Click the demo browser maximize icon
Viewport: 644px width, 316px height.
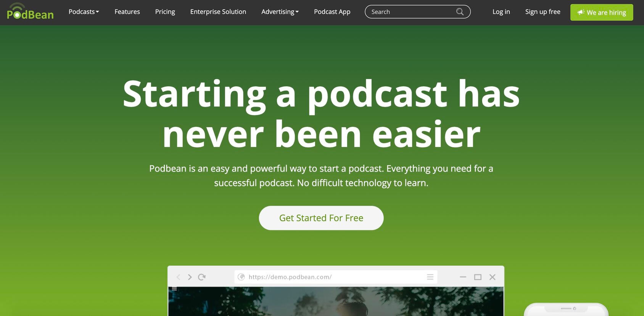478,277
